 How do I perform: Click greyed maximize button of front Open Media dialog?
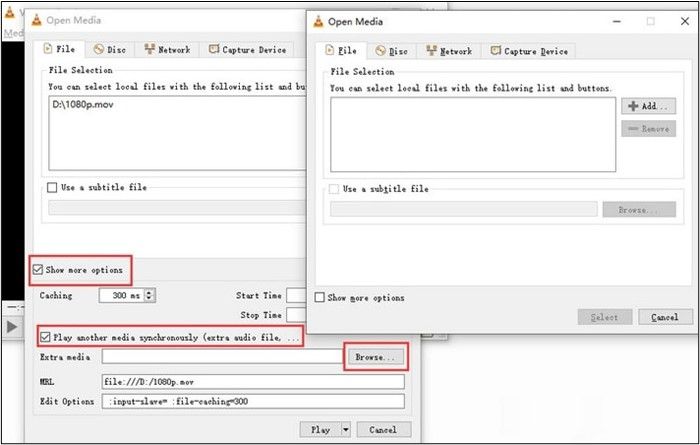pyautogui.click(x=651, y=21)
